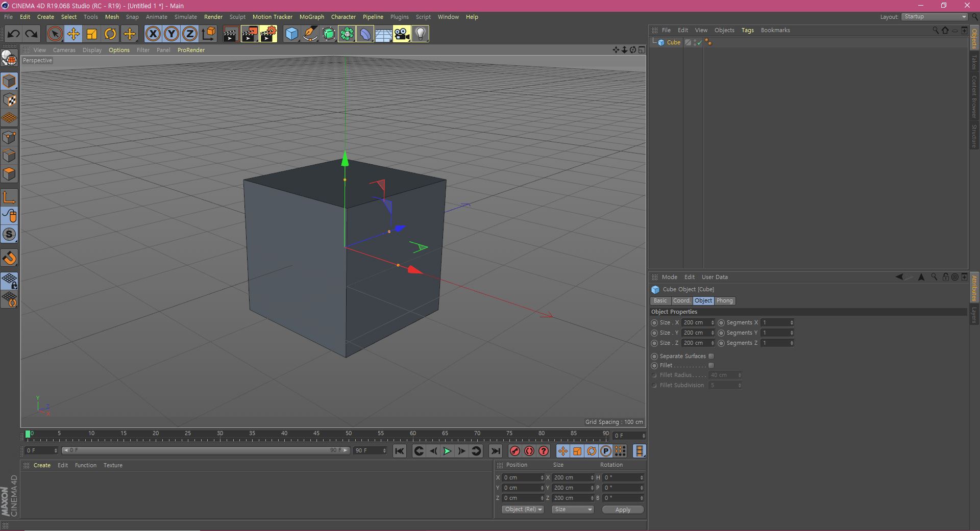980x531 pixels.
Task: Click Render View clapboard icon
Action: 231,34
